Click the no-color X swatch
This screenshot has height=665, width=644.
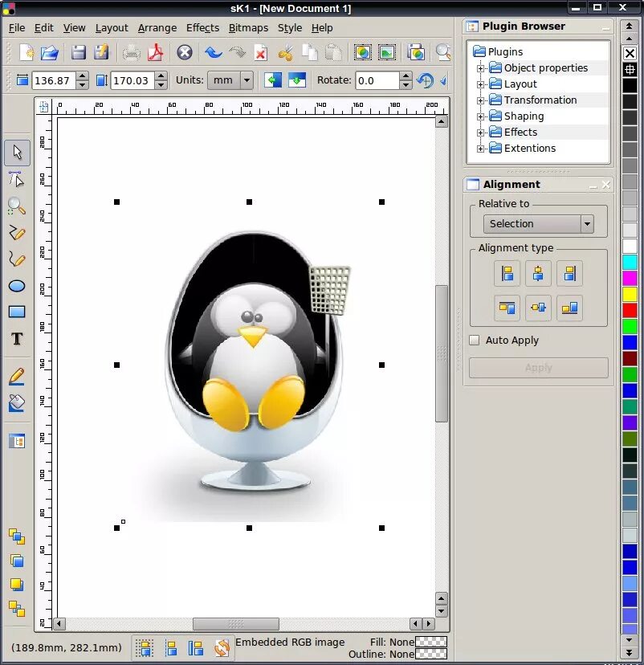[x=630, y=54]
